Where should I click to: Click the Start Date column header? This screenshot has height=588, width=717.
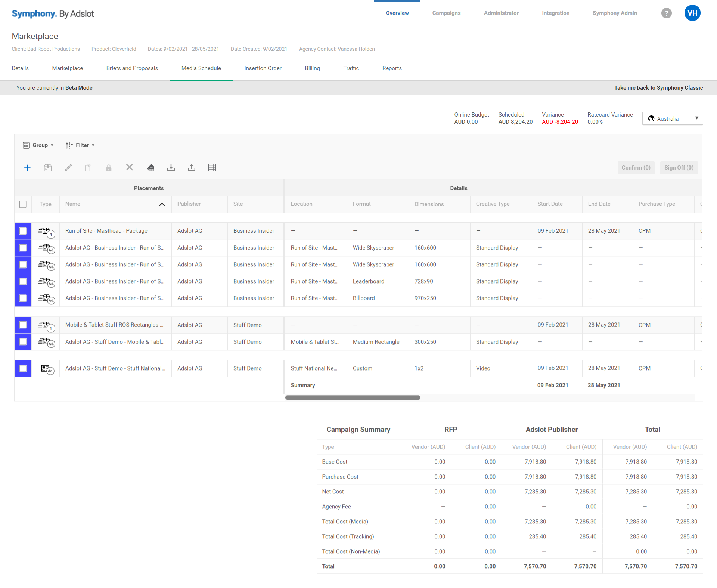pyautogui.click(x=550, y=204)
